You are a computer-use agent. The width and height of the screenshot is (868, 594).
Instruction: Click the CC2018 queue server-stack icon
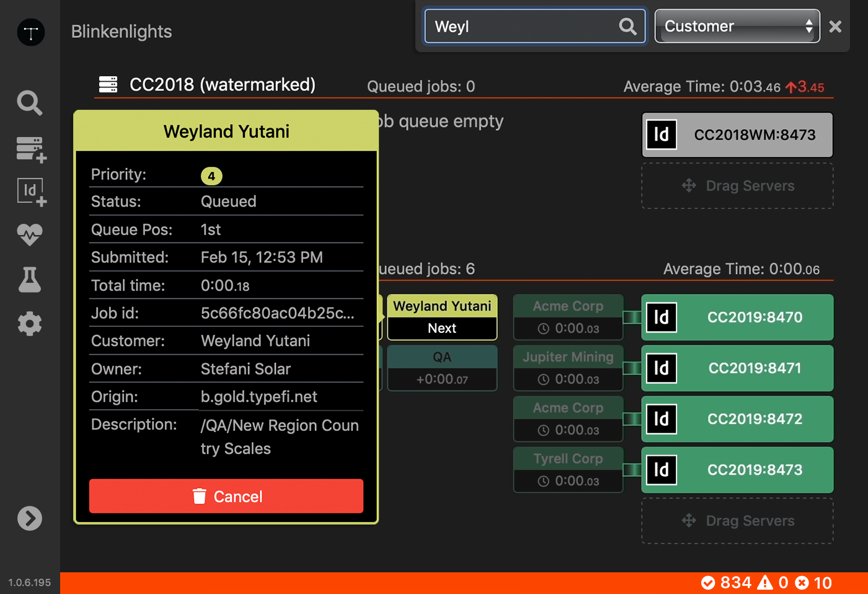108,84
